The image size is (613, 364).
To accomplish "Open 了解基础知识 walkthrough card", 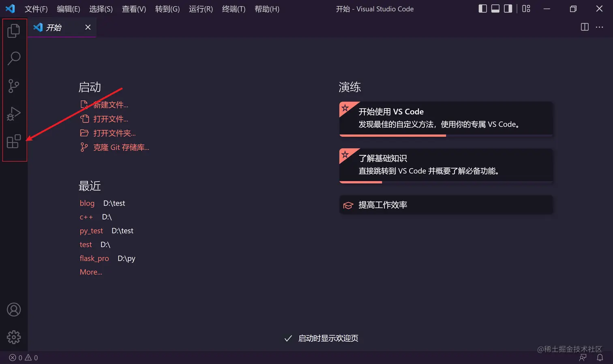I will 446,166.
